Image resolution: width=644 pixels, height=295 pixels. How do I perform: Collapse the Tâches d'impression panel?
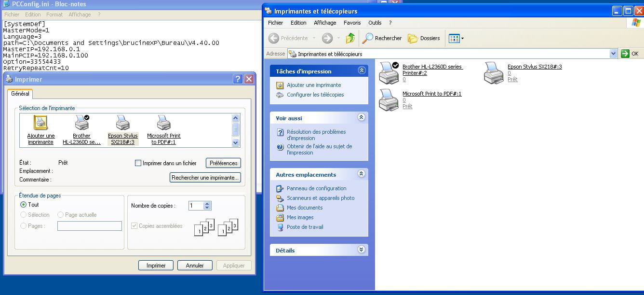(x=362, y=70)
